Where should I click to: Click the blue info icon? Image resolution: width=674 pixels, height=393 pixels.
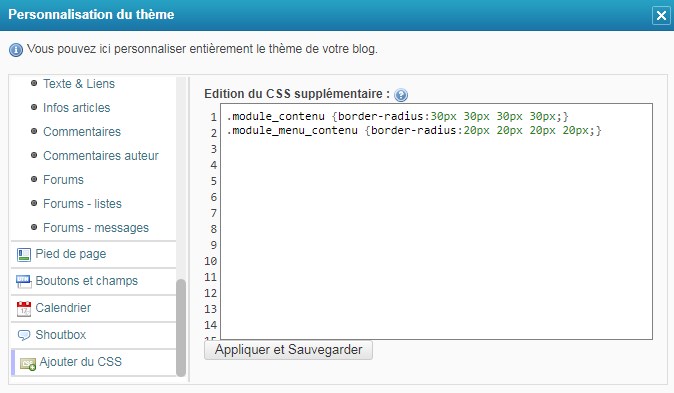click(16, 50)
